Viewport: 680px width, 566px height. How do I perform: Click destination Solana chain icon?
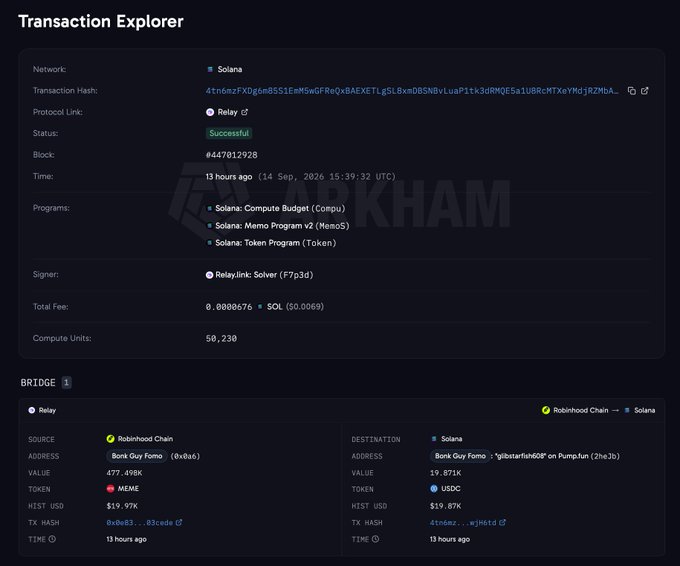point(434,439)
